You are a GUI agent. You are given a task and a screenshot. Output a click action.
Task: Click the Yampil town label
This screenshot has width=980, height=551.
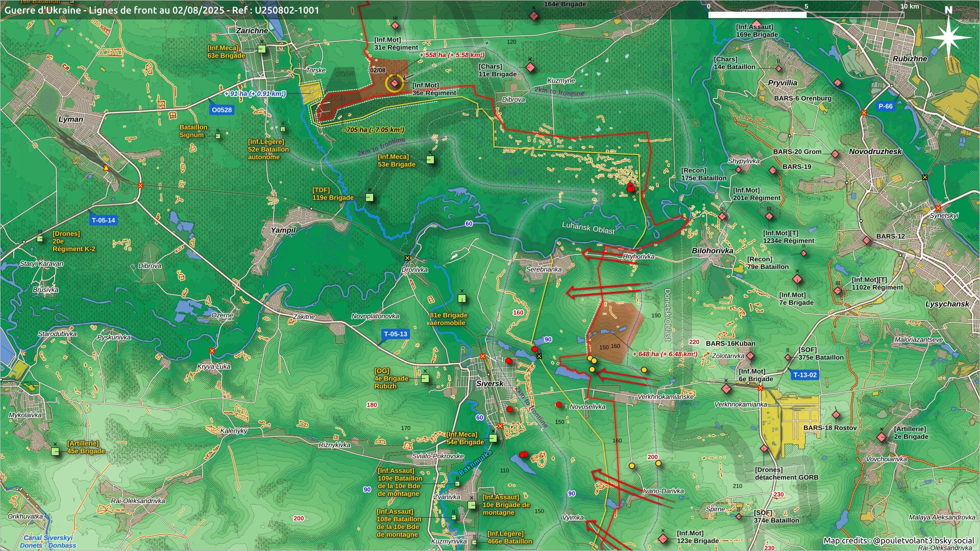(x=283, y=230)
